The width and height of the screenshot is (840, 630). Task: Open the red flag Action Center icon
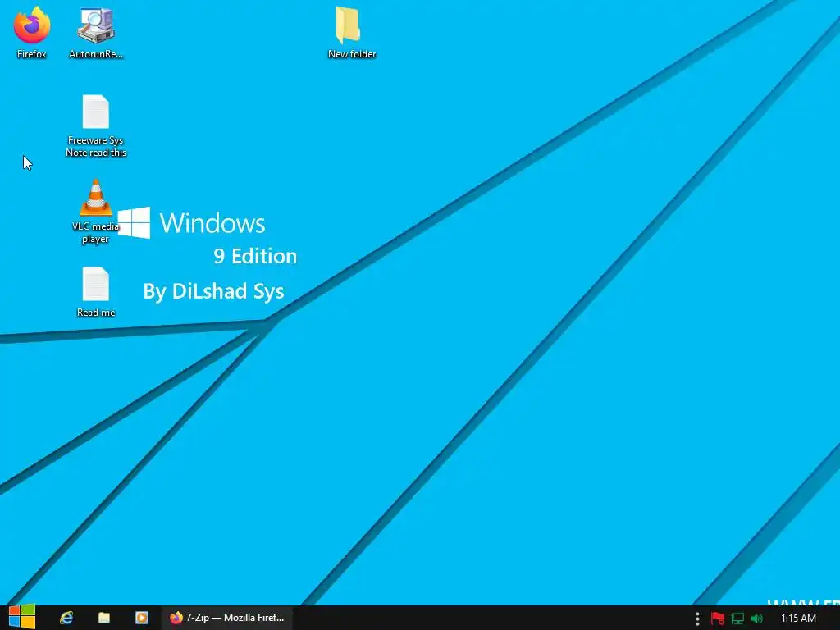click(717, 619)
